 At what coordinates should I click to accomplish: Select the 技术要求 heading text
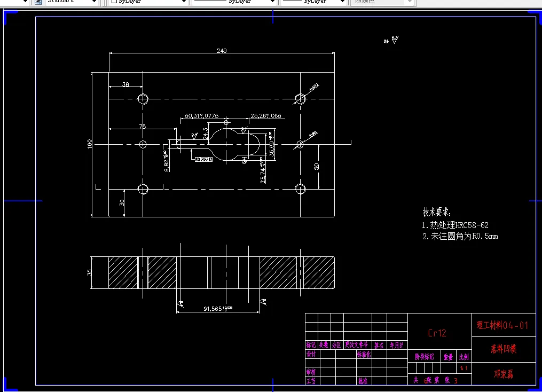(x=437, y=212)
